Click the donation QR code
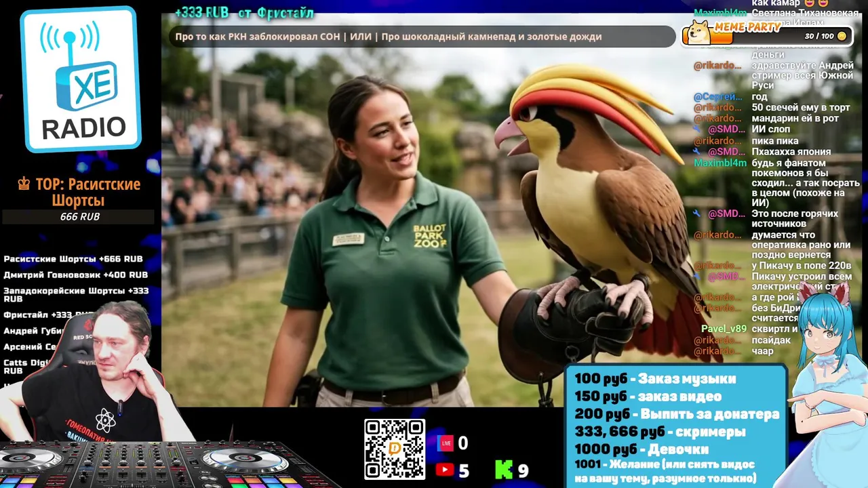The image size is (868, 488). tap(395, 449)
